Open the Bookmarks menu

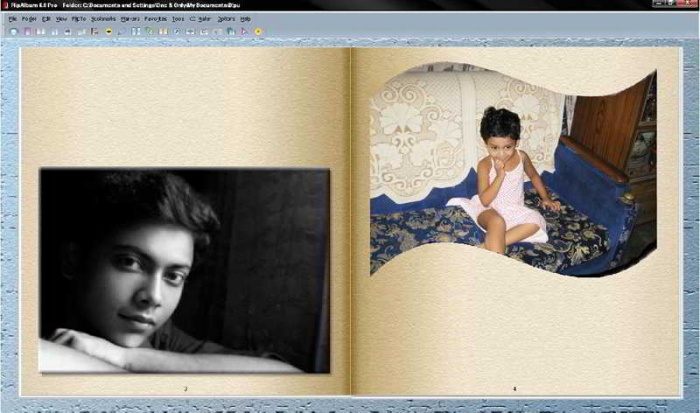[103, 19]
